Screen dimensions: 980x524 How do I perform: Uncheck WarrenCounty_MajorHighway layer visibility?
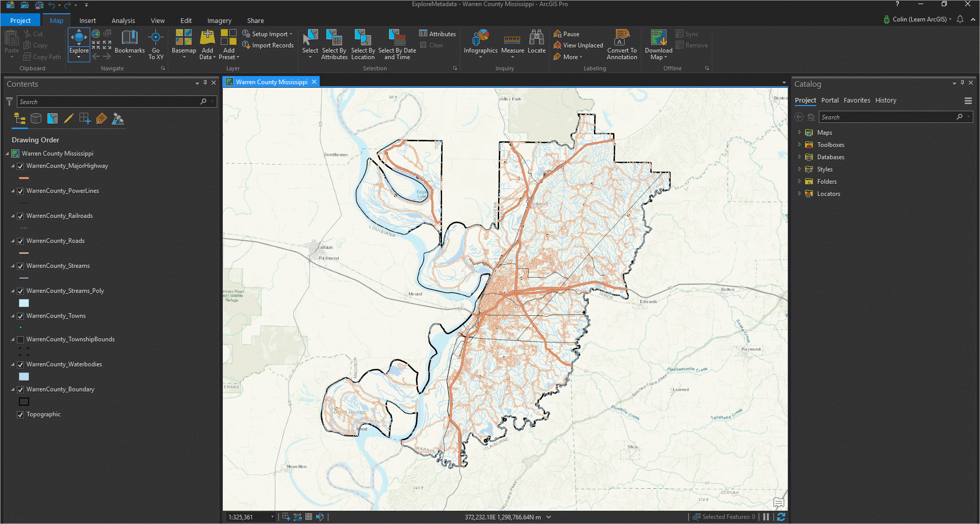[x=20, y=166]
